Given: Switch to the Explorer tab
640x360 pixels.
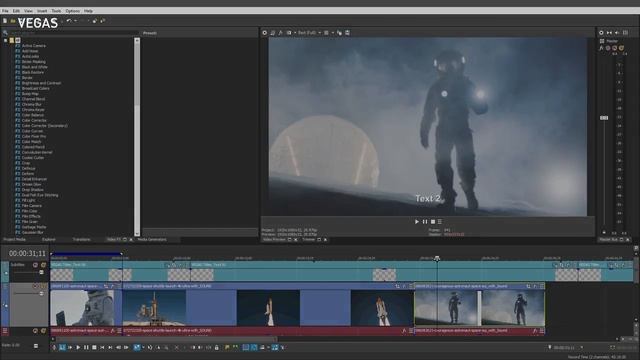Looking at the screenshot, I should [49, 240].
